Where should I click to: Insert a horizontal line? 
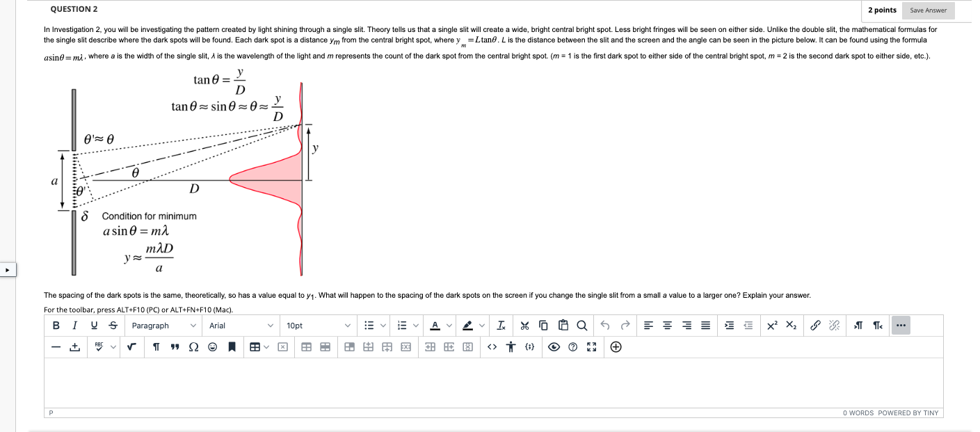click(x=56, y=346)
